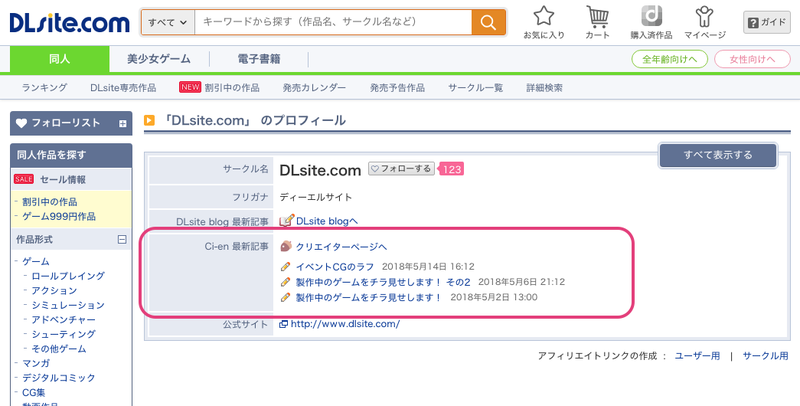Open the DLsite blogへ link
Image resolution: width=800 pixels, height=406 pixels.
327,221
